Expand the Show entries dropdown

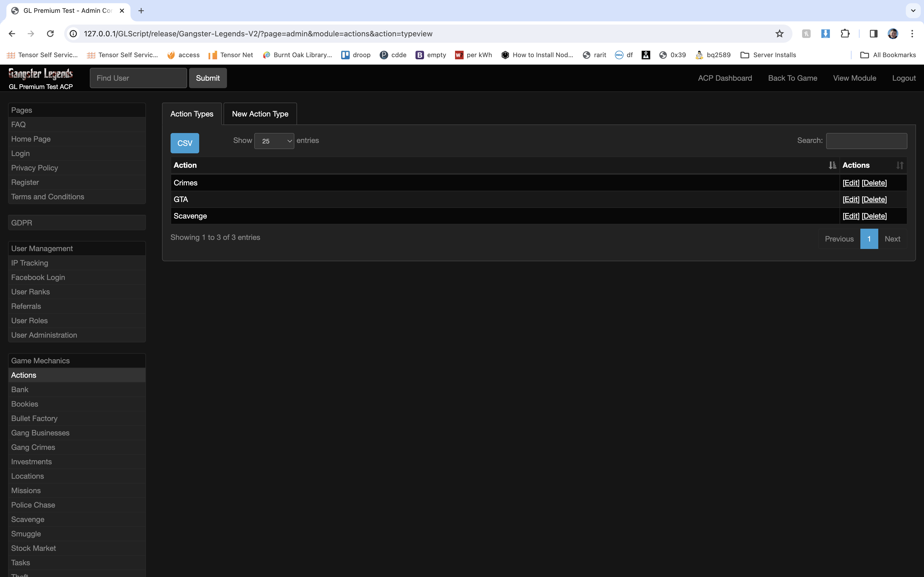[x=274, y=141]
